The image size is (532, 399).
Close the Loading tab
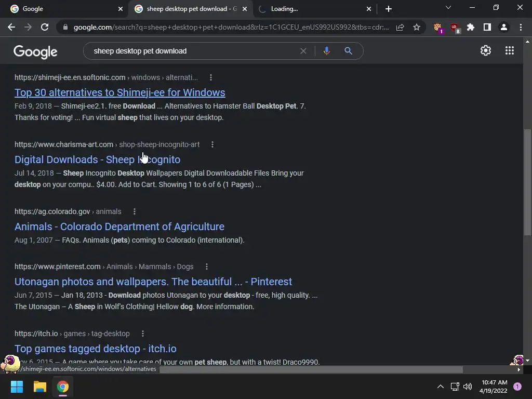(369, 9)
